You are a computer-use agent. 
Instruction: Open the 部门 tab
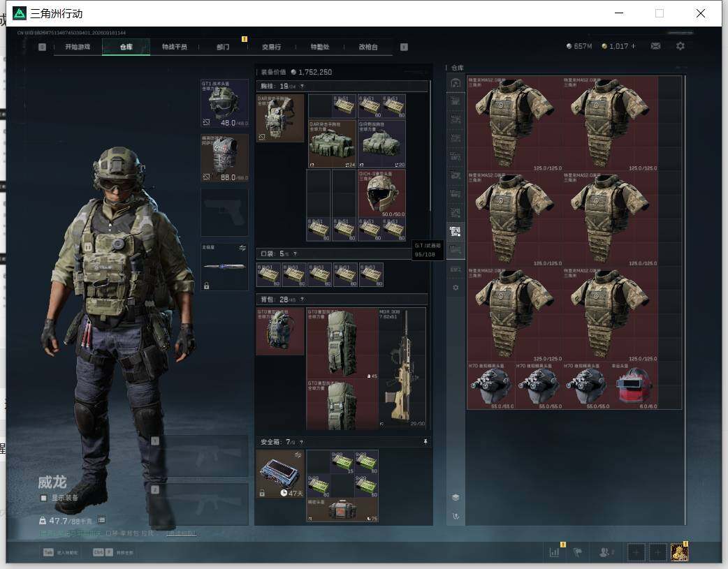click(x=223, y=47)
